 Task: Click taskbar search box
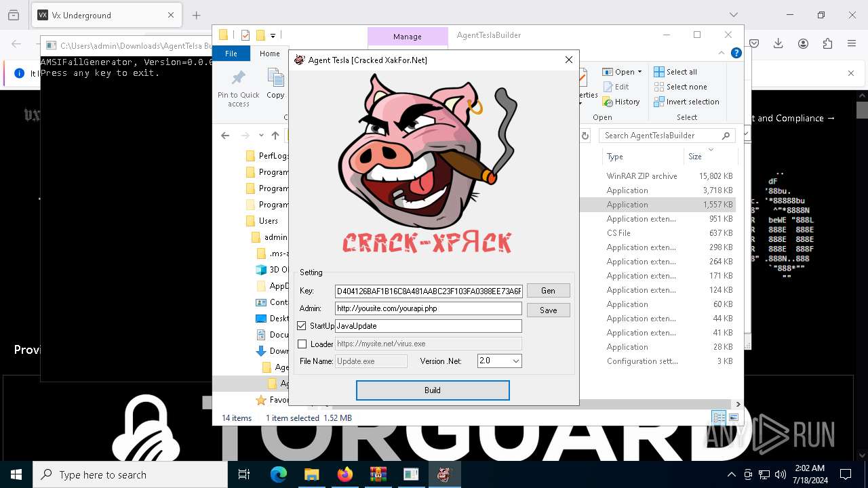[130, 474]
